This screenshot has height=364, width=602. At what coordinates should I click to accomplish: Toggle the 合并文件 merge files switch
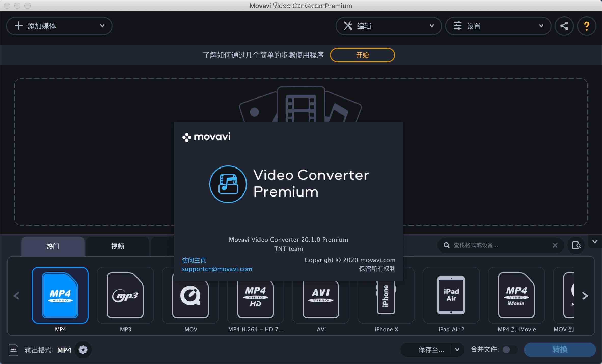(510, 350)
